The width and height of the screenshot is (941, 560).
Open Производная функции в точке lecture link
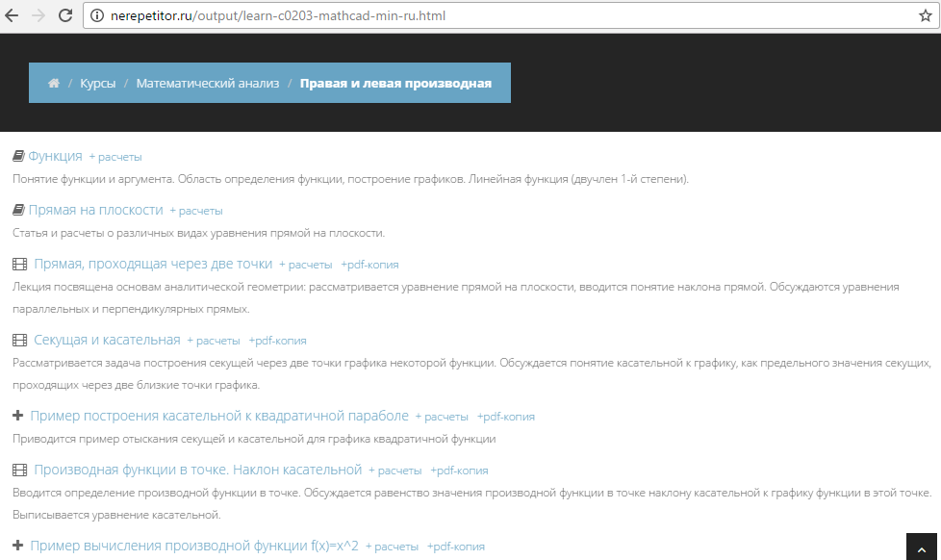pyautogui.click(x=198, y=470)
